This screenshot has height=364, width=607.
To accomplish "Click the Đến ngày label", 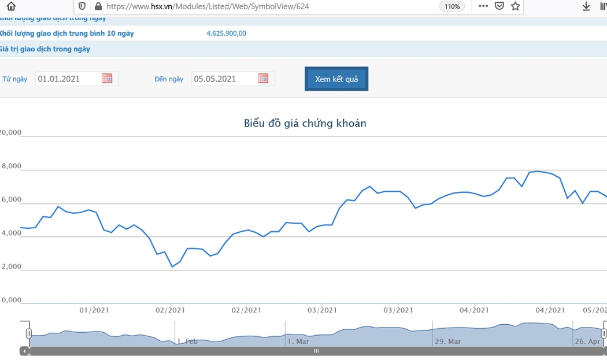I will click(x=169, y=79).
